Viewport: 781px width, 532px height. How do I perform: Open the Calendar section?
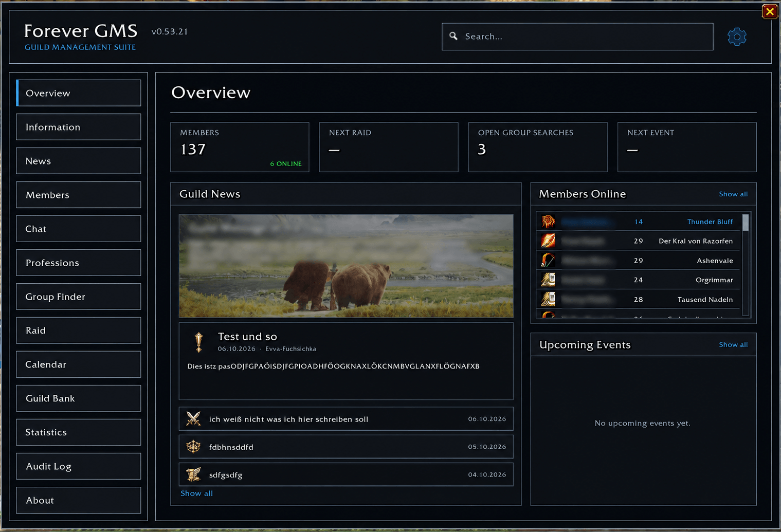tap(79, 364)
